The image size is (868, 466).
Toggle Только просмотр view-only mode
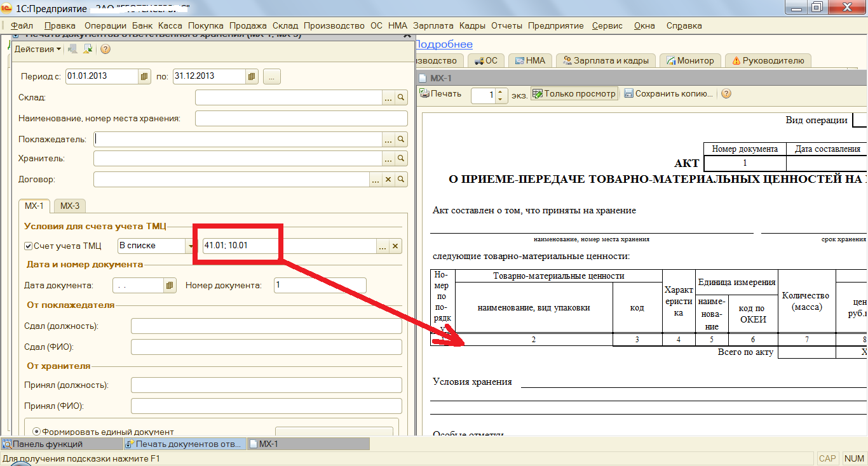(574, 94)
